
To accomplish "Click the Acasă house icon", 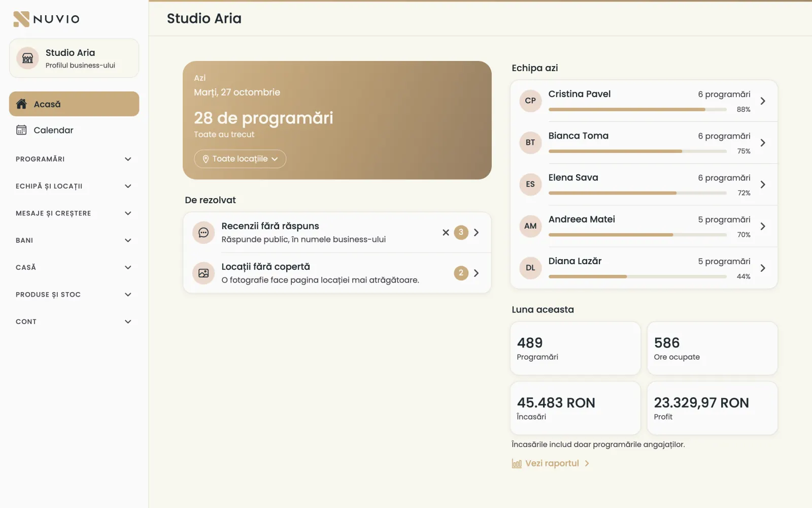I will click(x=21, y=104).
